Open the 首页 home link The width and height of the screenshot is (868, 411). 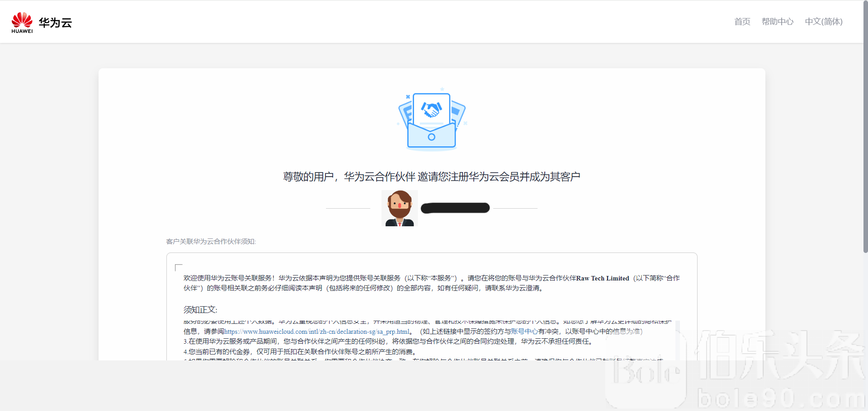pyautogui.click(x=742, y=22)
